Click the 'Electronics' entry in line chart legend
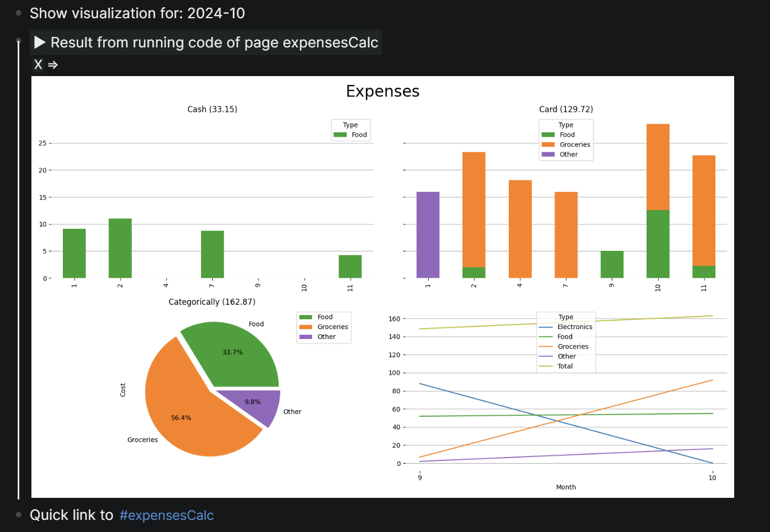This screenshot has height=532, width=770. [x=575, y=327]
